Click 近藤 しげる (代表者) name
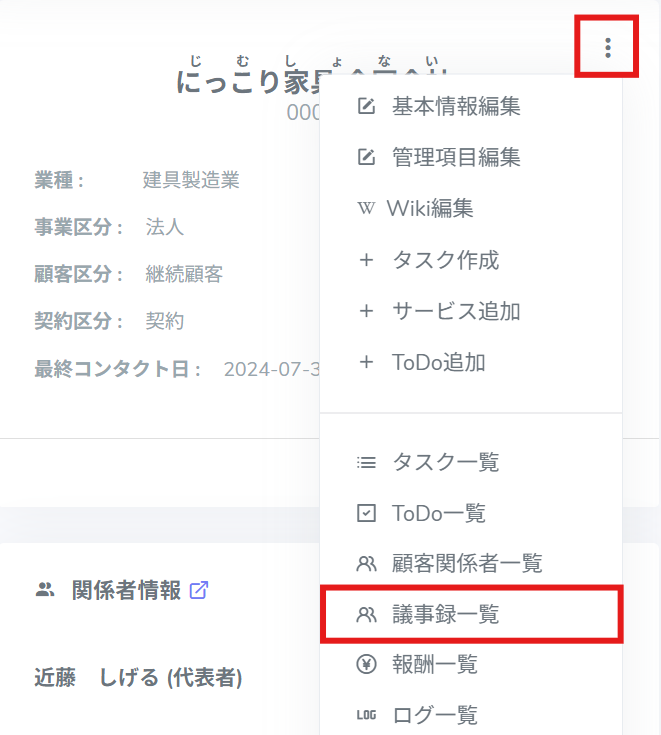This screenshot has width=661, height=735. coord(138,678)
